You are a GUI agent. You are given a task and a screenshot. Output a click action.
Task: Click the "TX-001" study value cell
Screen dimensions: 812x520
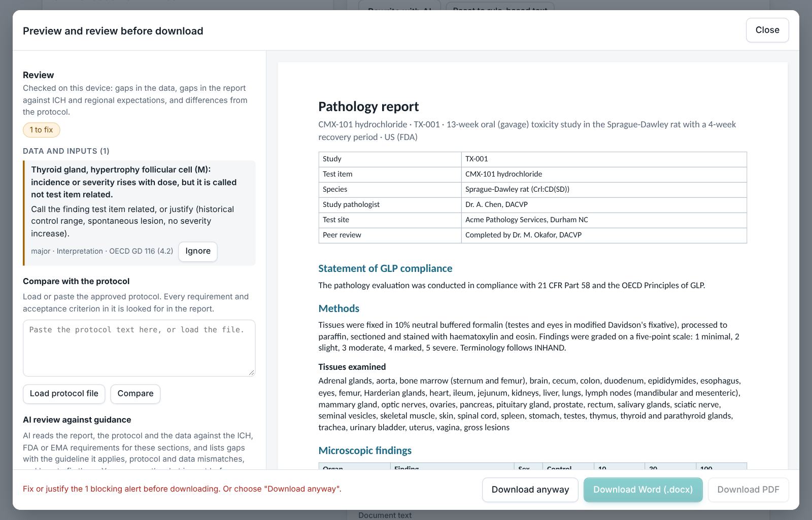pyautogui.click(x=604, y=159)
